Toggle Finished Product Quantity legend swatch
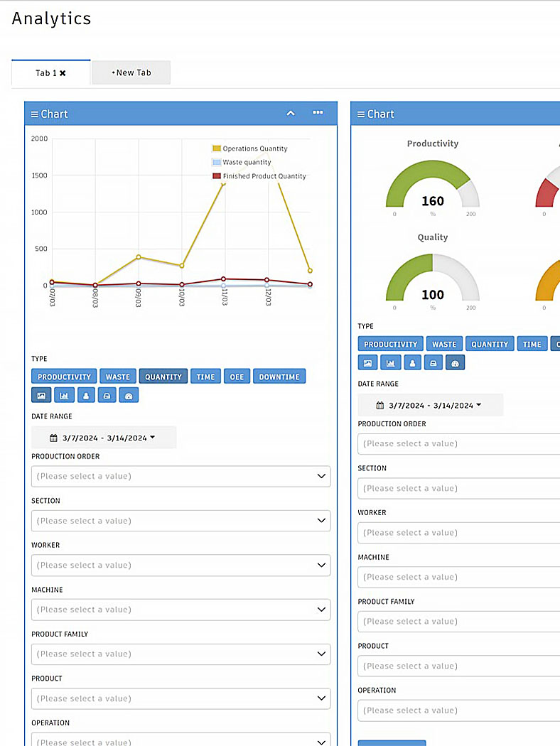Screen dimensions: 560x746 tap(217, 176)
